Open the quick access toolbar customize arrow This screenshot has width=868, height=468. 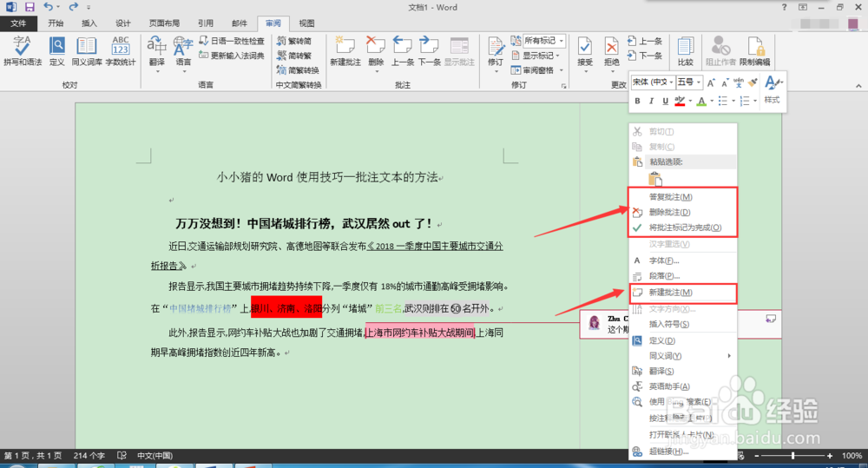[89, 7]
